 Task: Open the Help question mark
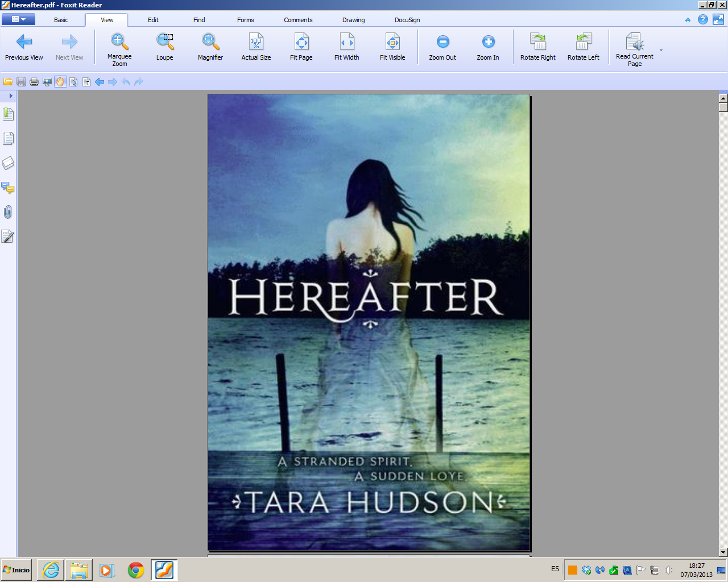click(703, 19)
